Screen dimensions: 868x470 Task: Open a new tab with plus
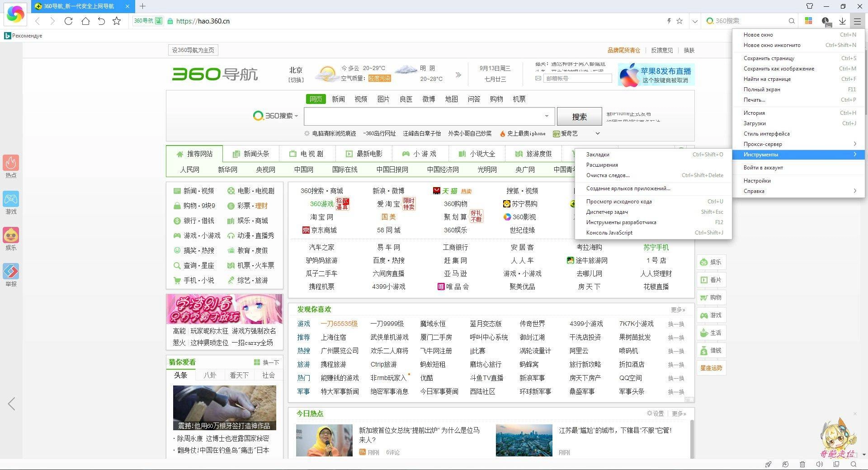[x=142, y=6]
